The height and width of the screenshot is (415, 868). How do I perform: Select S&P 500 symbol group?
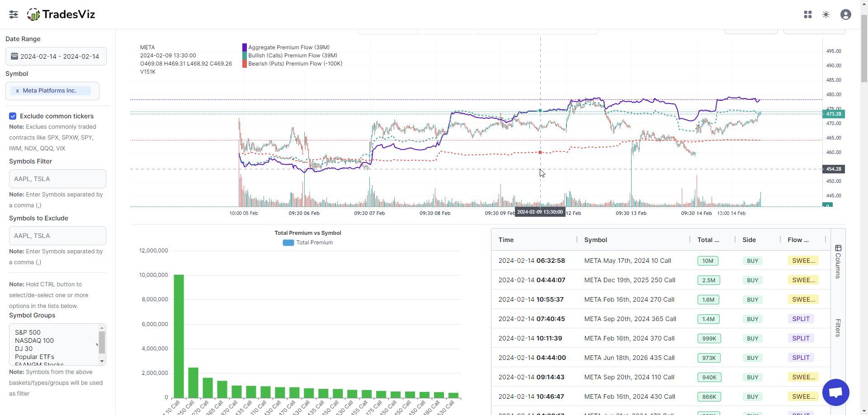pos(28,332)
